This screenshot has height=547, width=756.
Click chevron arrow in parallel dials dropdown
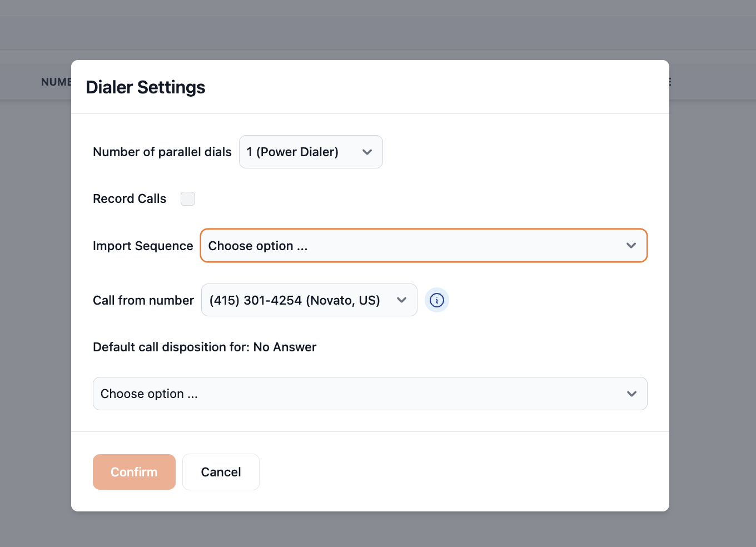(x=367, y=152)
